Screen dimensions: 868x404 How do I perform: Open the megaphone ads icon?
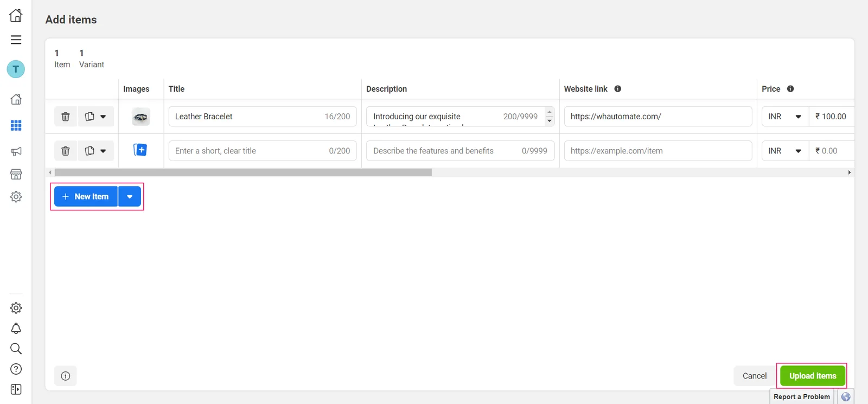point(16,151)
